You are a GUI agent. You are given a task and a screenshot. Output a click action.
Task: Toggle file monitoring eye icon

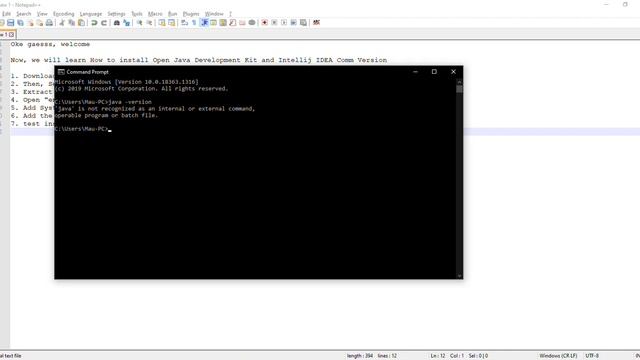[x=252, y=23]
